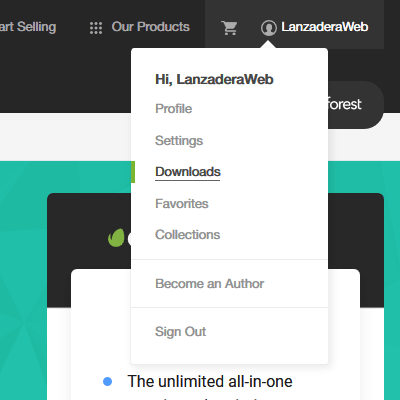Click the 'The unlimited all-in-one' text
Image resolution: width=400 pixels, height=400 pixels.
210,381
